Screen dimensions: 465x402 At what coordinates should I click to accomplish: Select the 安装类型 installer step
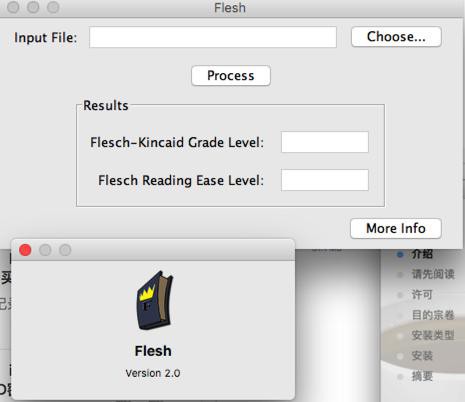point(433,335)
